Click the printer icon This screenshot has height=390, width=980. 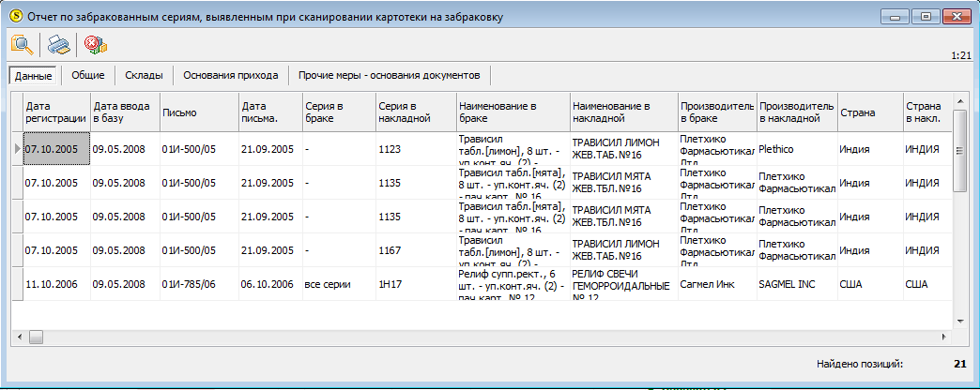58,45
